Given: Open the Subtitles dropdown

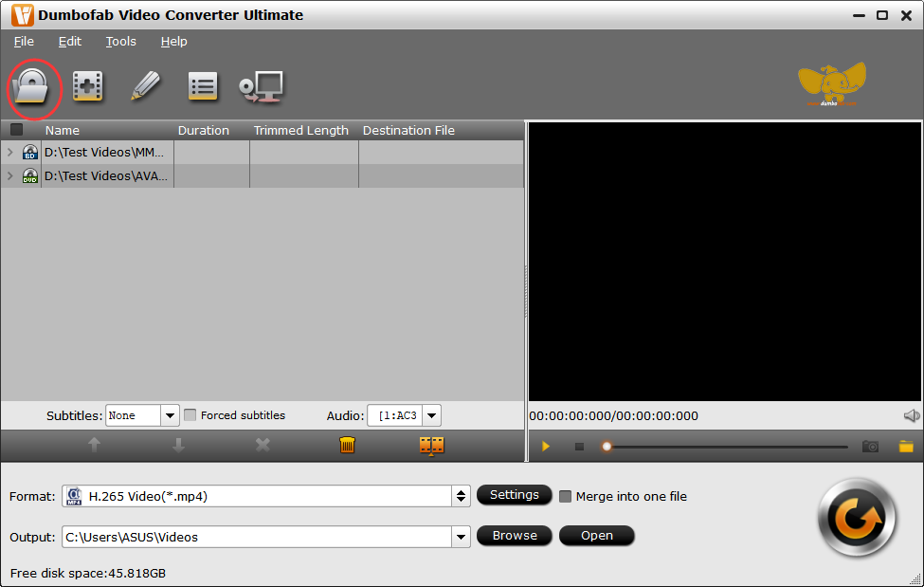Looking at the screenshot, I should pyautogui.click(x=170, y=415).
